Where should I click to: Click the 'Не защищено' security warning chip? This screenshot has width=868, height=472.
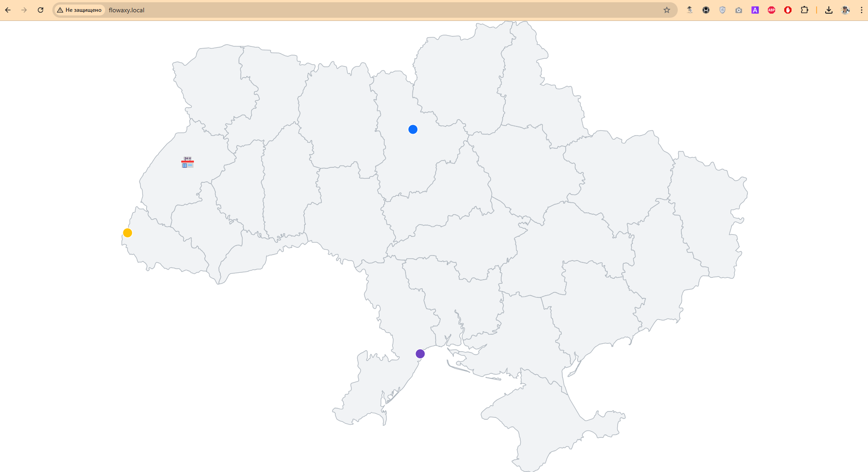pyautogui.click(x=80, y=10)
